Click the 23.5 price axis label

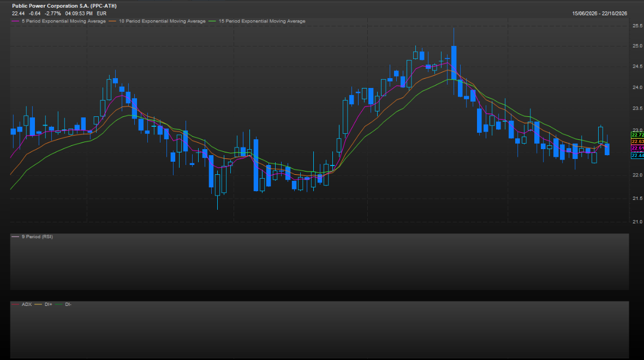637,109
